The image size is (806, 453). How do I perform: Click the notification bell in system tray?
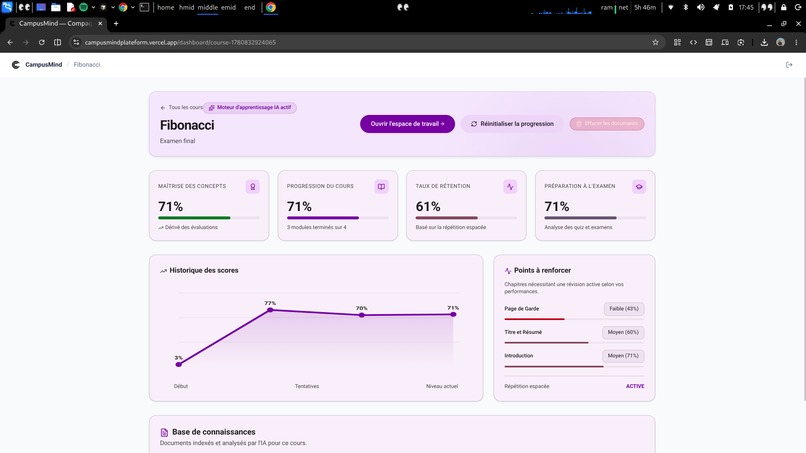click(716, 7)
